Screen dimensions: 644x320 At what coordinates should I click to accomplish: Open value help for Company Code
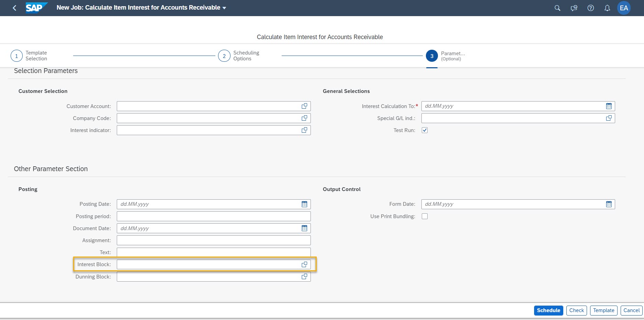[304, 118]
